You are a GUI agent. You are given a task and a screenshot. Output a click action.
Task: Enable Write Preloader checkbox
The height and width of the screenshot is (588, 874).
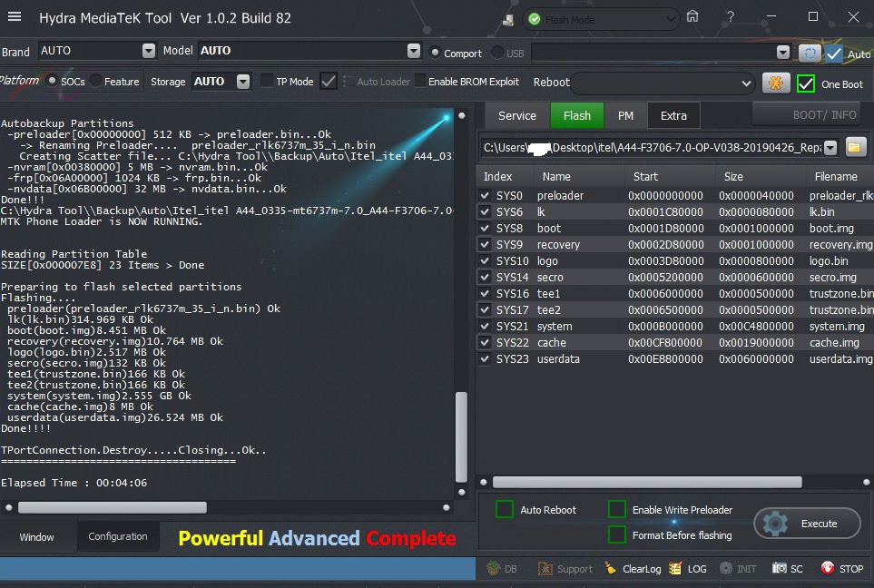[616, 509]
